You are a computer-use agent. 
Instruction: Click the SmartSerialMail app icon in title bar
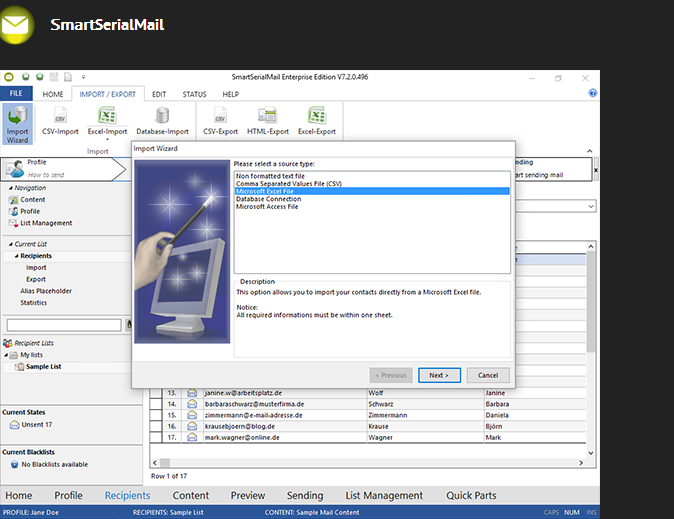(9, 77)
